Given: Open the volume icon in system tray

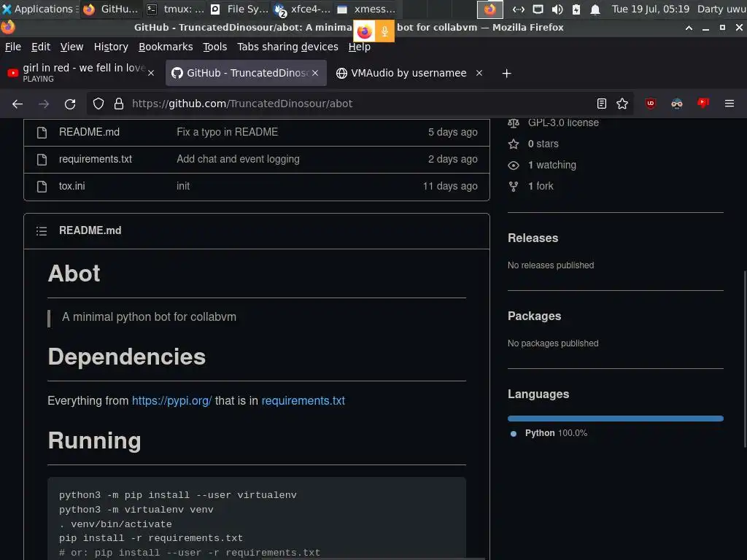Looking at the screenshot, I should (x=557, y=9).
